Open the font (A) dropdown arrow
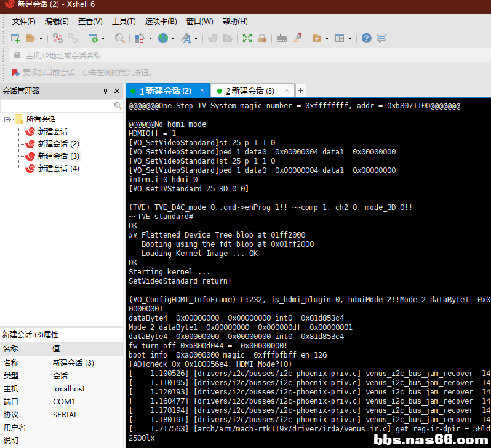The height and width of the screenshot is (448, 491). [196, 38]
